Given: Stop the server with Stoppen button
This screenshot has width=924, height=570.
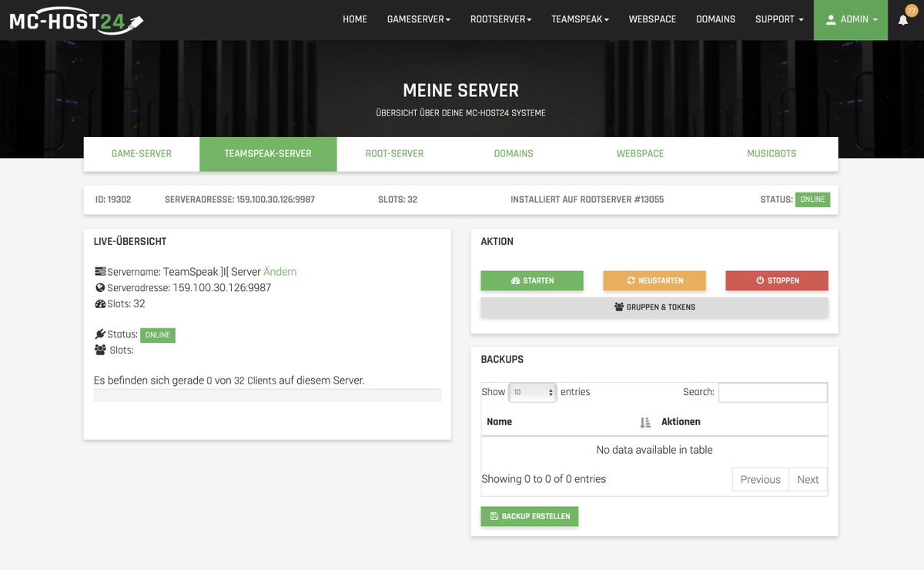Looking at the screenshot, I should 777,280.
